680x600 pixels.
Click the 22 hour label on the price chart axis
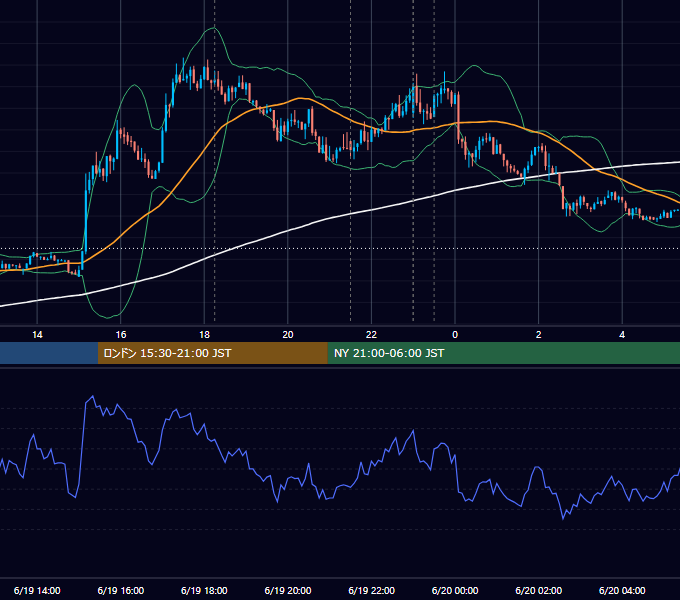tap(371, 335)
